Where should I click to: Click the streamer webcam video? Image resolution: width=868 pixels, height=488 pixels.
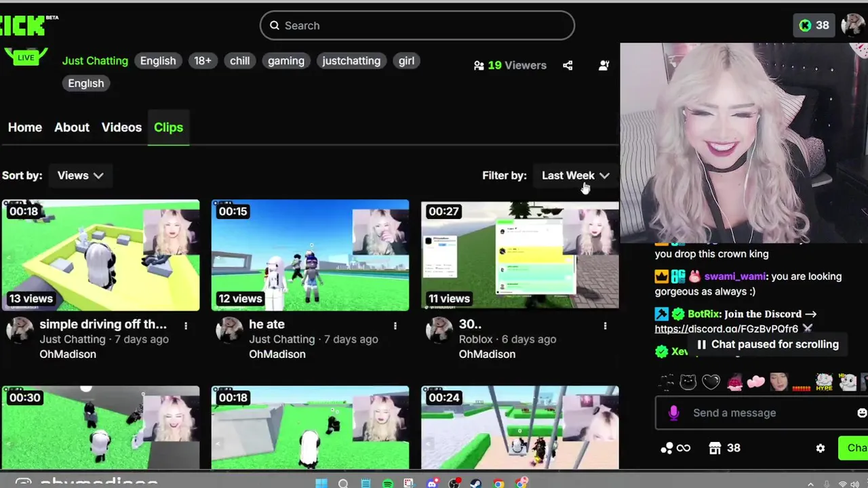(744, 143)
